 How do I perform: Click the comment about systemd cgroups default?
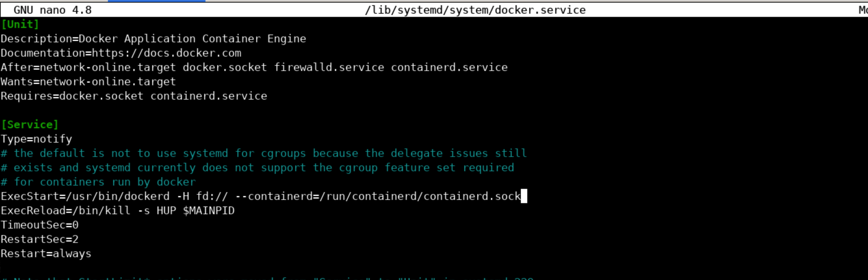(264, 153)
